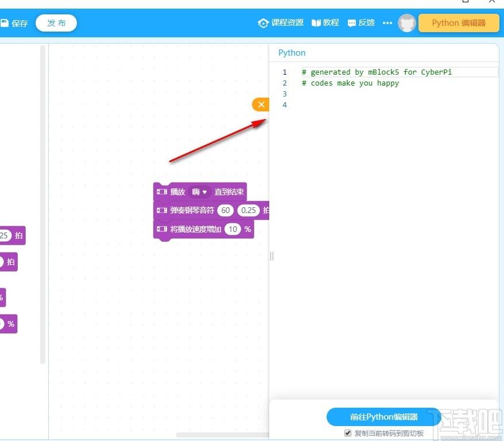Click the user avatar icon

(407, 23)
